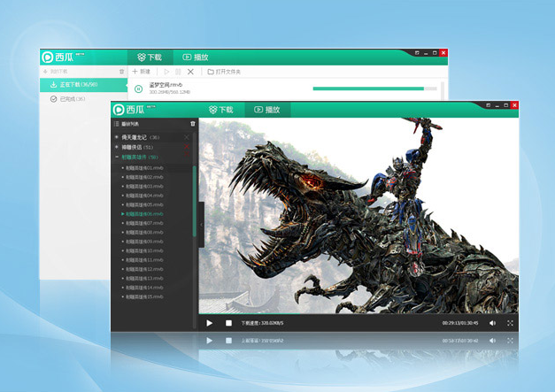Click the 盗梦空间.rmvb download progress bar
The image size is (555, 392).
click(374, 88)
